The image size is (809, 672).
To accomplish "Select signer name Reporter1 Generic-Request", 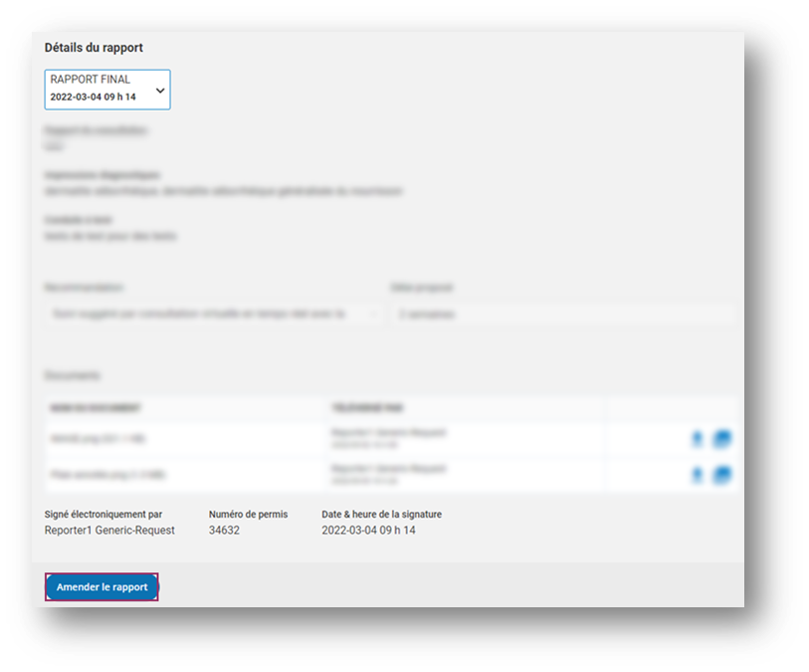I will click(109, 530).
